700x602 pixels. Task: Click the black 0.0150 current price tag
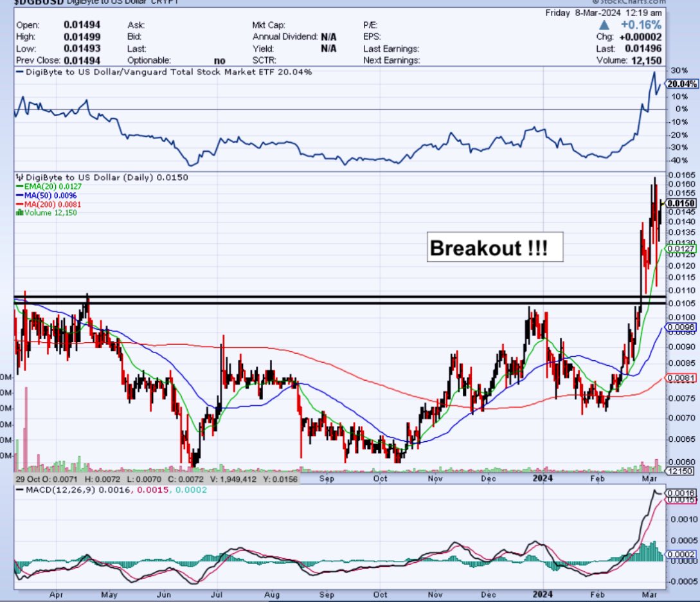pyautogui.click(x=680, y=203)
